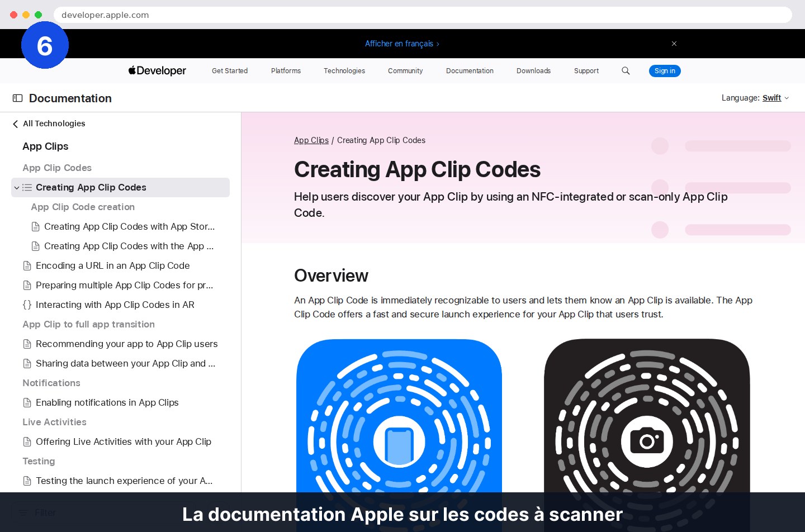Open Creating App Clip Codes with App Store Connect
Viewport: 805px width, 532px height.
(x=129, y=226)
